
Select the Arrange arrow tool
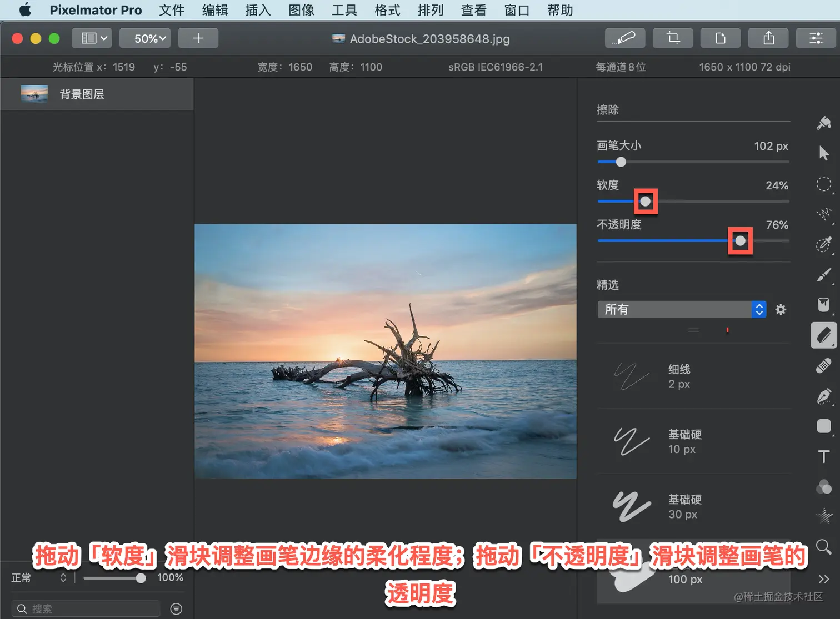(824, 153)
